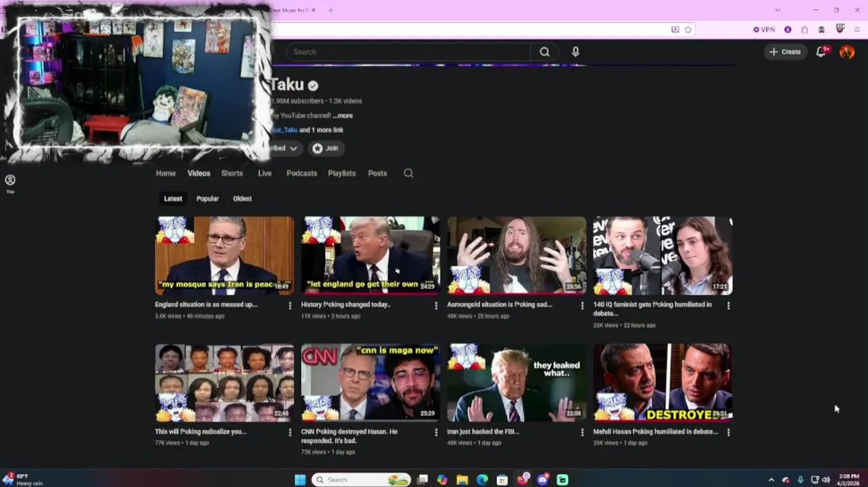Image resolution: width=868 pixels, height=487 pixels.
Task: Click the YouTube search magnifier button
Action: click(544, 52)
